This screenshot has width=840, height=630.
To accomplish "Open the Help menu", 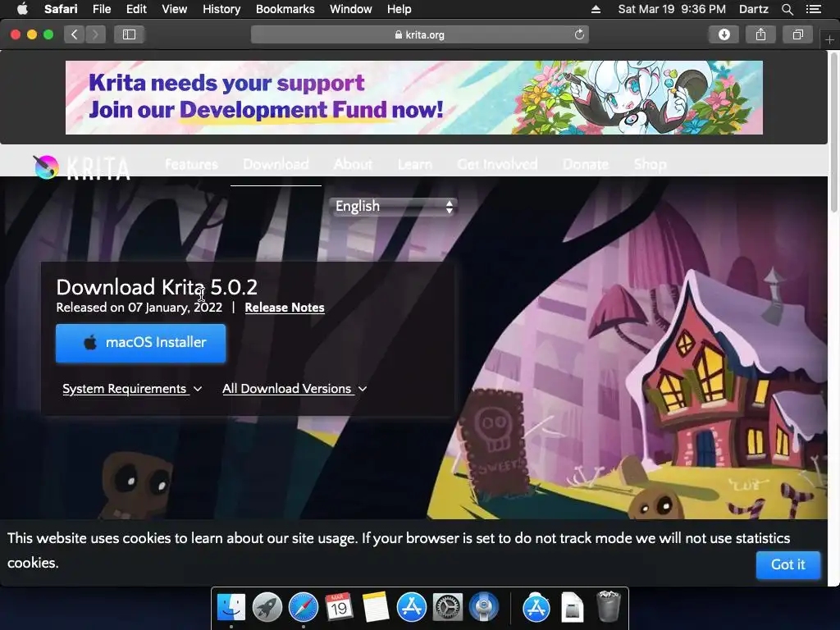I will tap(399, 9).
